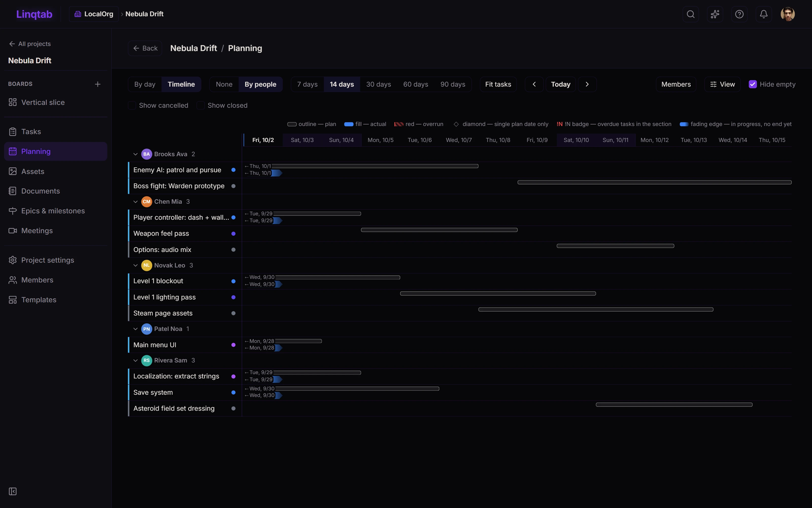
Task: Open the AI sparkle assistant icon
Action: [x=715, y=14]
